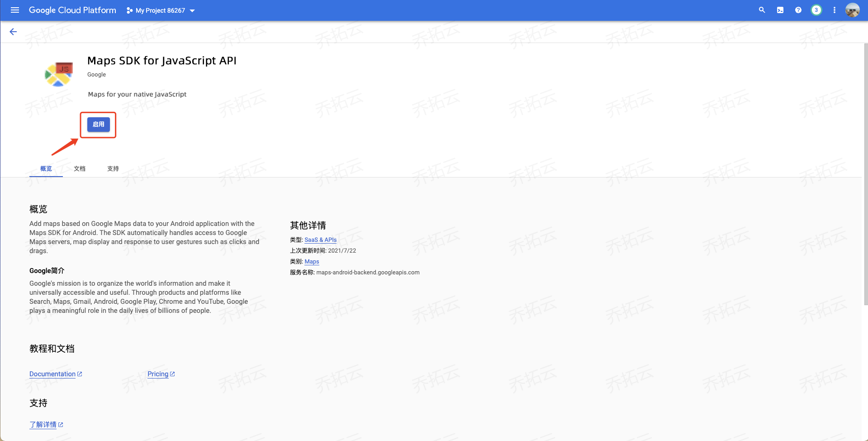Open the help question mark icon
The height and width of the screenshot is (441, 868).
coord(798,10)
